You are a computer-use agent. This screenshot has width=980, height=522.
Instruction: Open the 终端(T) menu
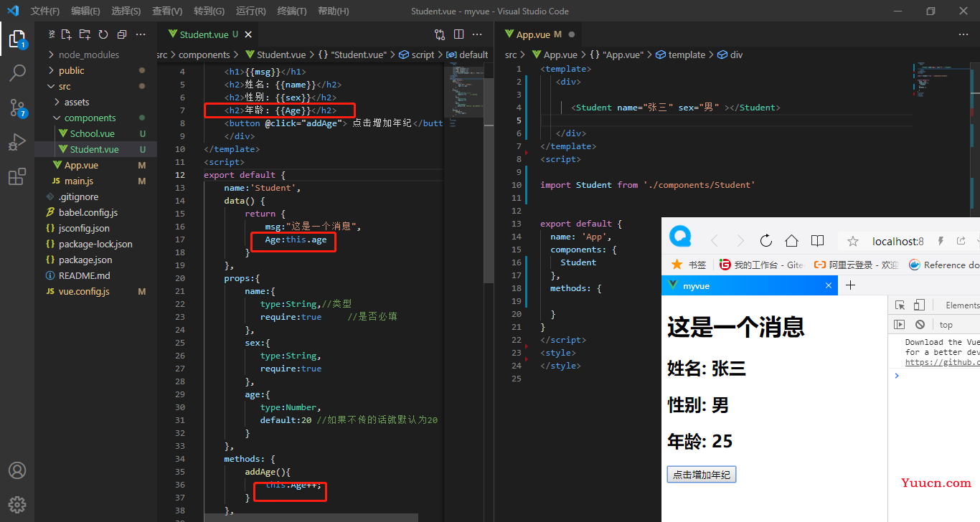(292, 11)
